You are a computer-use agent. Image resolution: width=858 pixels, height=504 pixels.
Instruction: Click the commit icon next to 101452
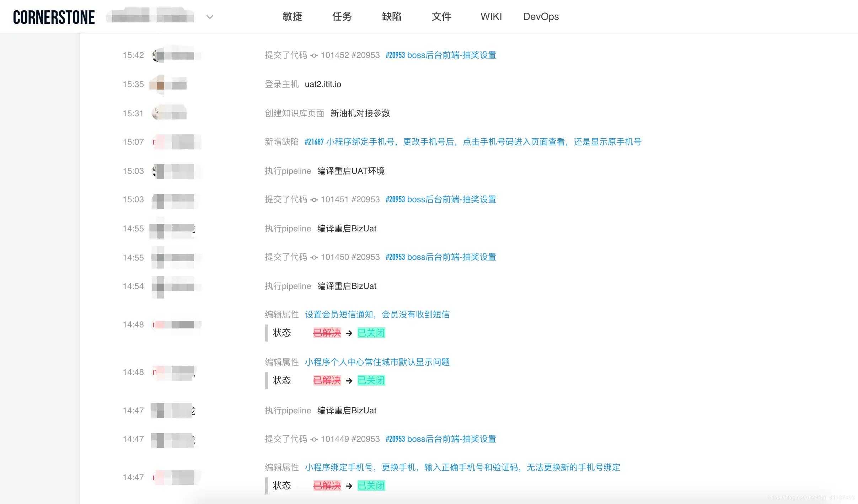tap(313, 55)
